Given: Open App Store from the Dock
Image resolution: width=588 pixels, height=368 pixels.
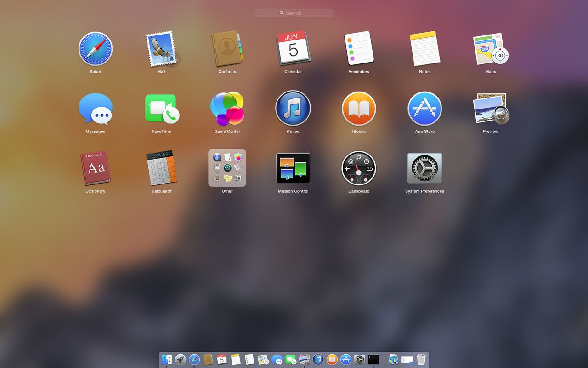Looking at the screenshot, I should click(x=346, y=359).
